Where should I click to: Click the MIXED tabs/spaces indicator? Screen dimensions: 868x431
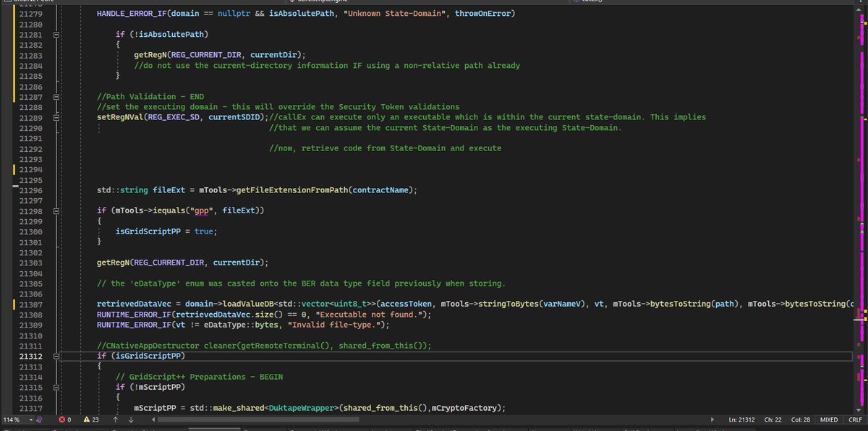click(830, 419)
